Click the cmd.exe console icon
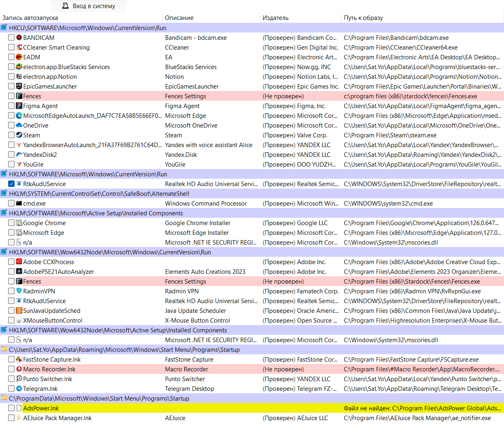Viewport: 504px width, 425px height. point(19,203)
